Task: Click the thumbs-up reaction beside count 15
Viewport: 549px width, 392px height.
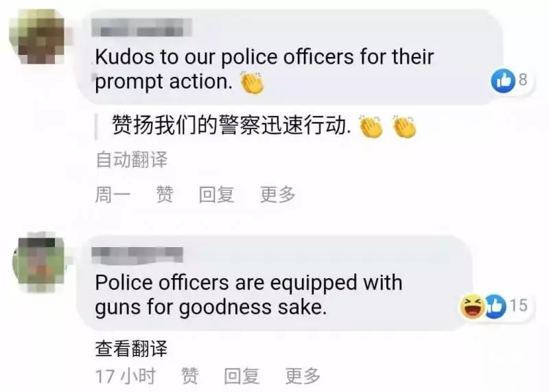Action: pyautogui.click(x=495, y=305)
